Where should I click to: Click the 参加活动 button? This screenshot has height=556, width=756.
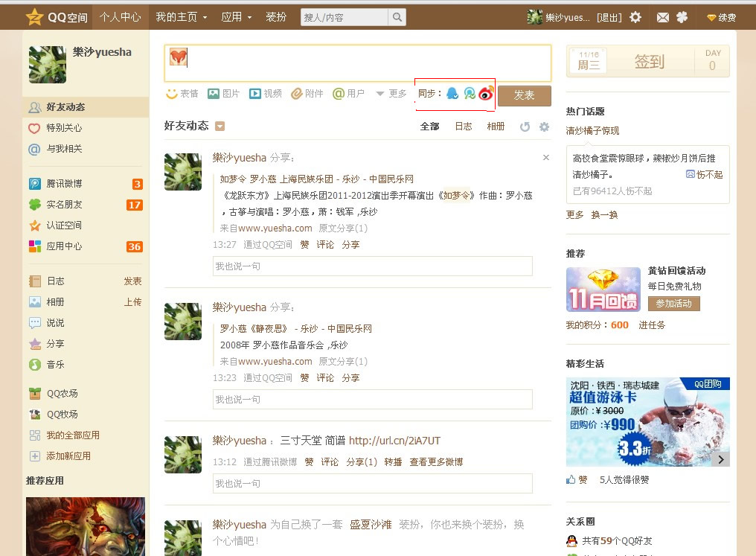pyautogui.click(x=674, y=304)
